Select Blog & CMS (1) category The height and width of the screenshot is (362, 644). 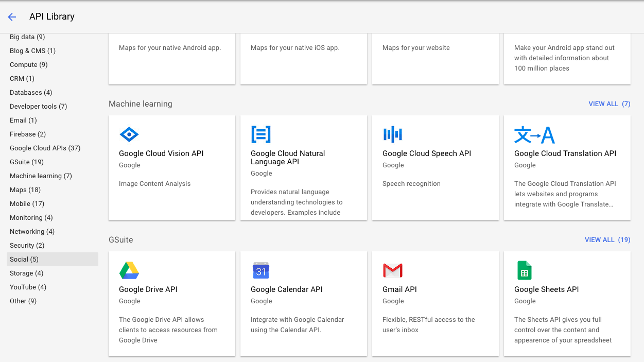pos(32,51)
